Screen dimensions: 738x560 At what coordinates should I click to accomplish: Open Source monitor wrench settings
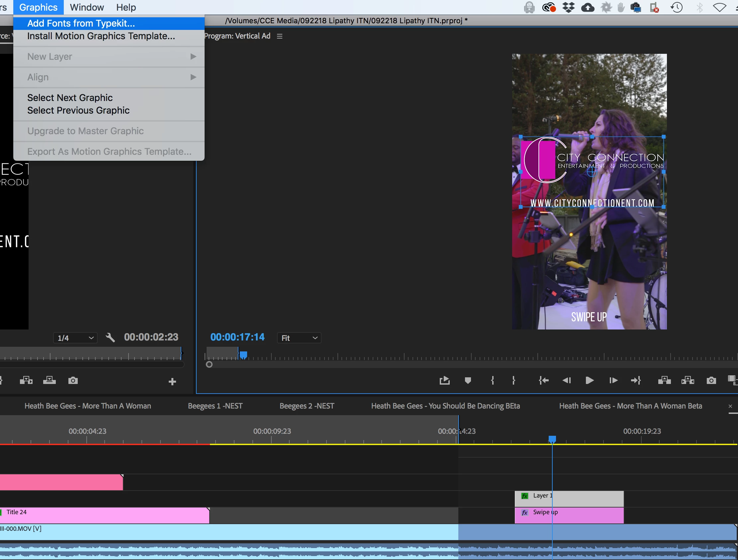click(110, 337)
